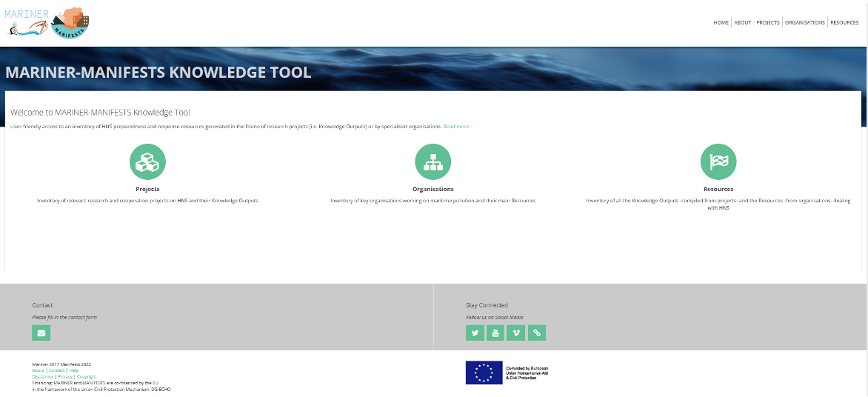
Task: Select the Resources flag icon
Action: pyautogui.click(x=718, y=161)
